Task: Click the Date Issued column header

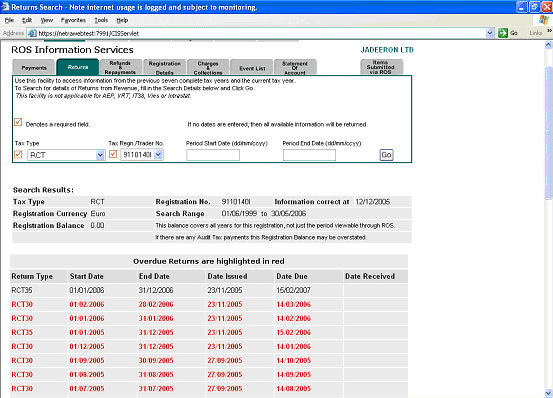Action: click(x=227, y=276)
